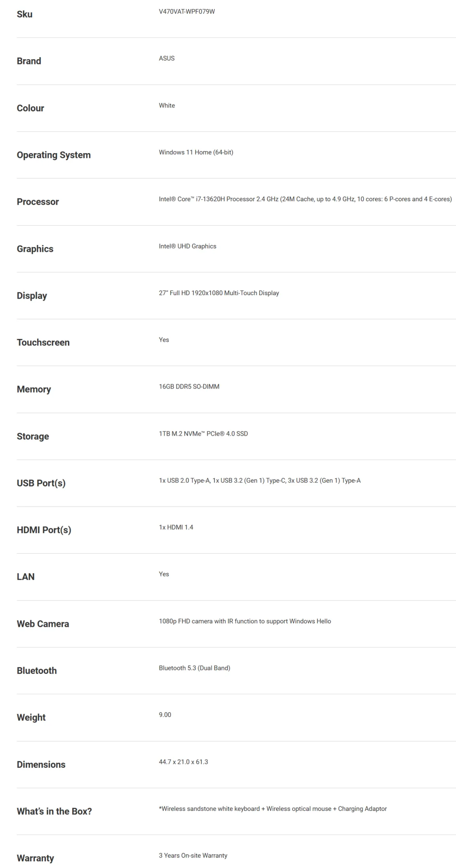The width and height of the screenshot is (456, 868).
Task: Click the Intel Core i7-13620H processor description
Action: pyautogui.click(x=305, y=199)
